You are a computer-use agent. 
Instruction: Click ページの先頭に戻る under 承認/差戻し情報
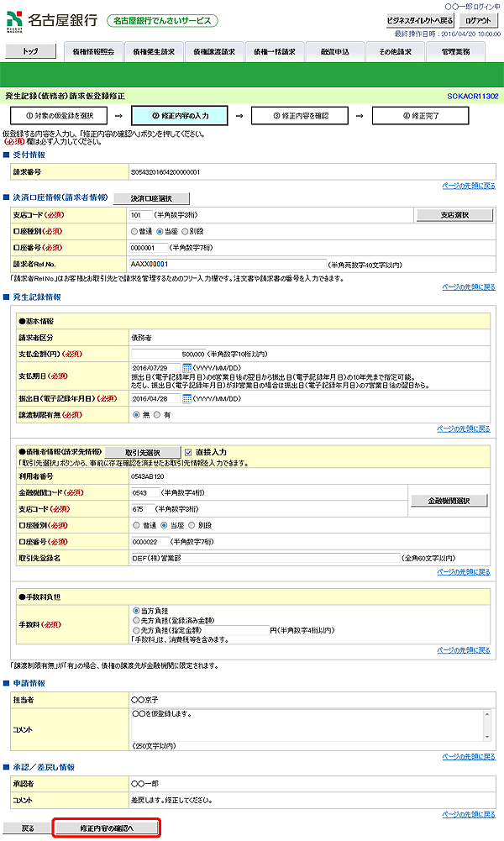tap(469, 814)
